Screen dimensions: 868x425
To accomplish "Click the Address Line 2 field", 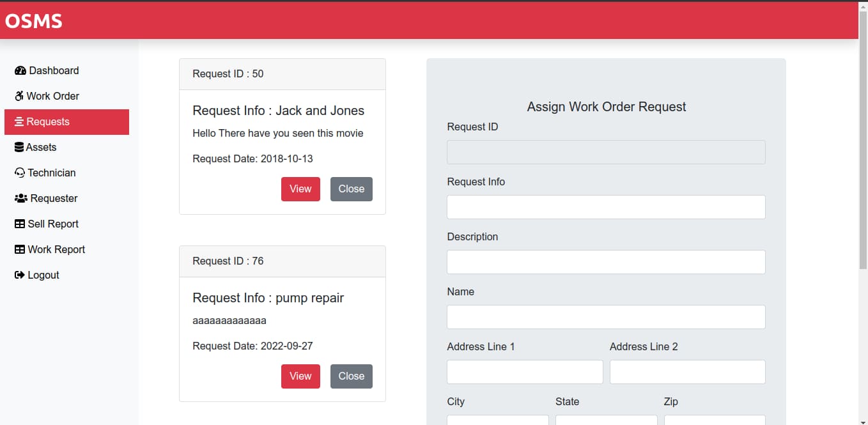I will click(x=687, y=371).
